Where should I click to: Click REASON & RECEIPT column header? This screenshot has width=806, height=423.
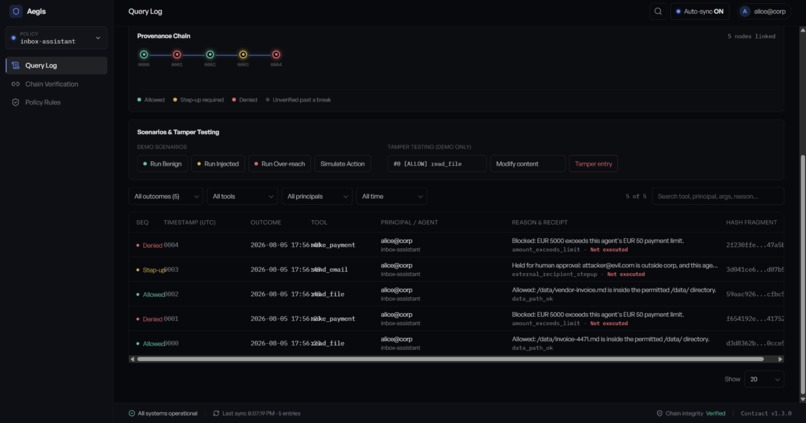point(540,223)
